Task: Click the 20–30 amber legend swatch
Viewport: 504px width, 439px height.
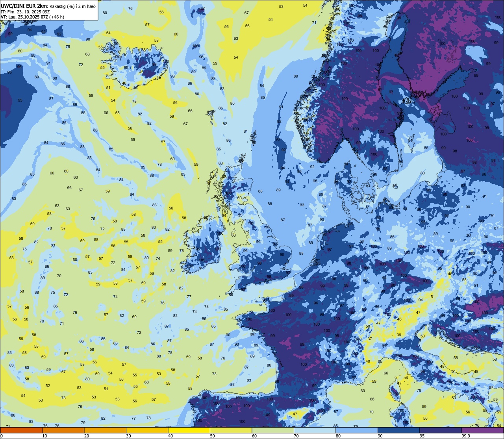Action: click(105, 430)
